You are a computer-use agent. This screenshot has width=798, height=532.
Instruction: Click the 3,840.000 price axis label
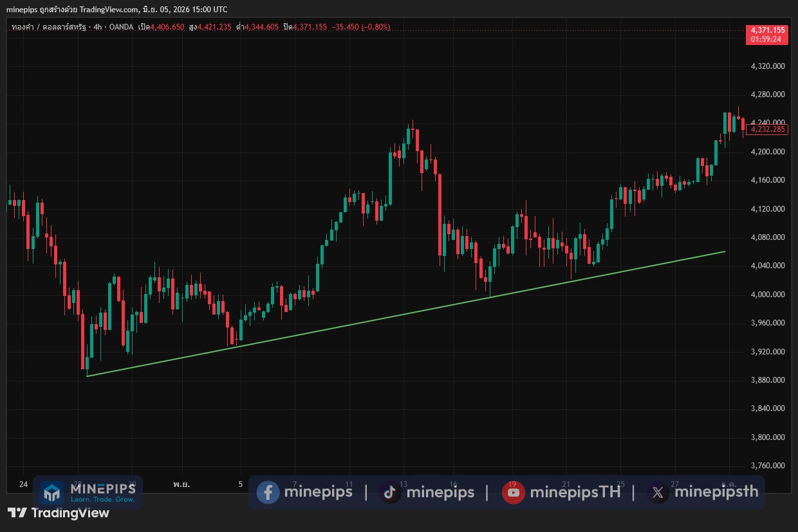tap(768, 408)
